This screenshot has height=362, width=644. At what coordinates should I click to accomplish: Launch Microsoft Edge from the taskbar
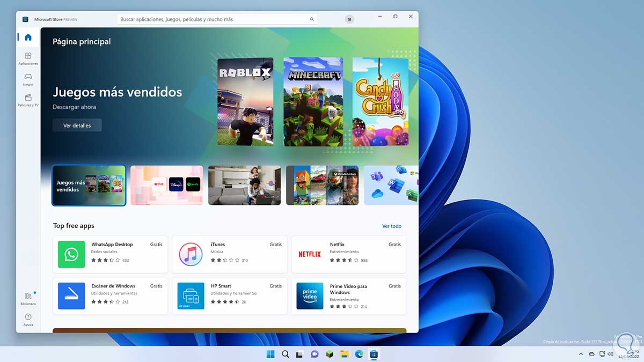click(x=358, y=354)
